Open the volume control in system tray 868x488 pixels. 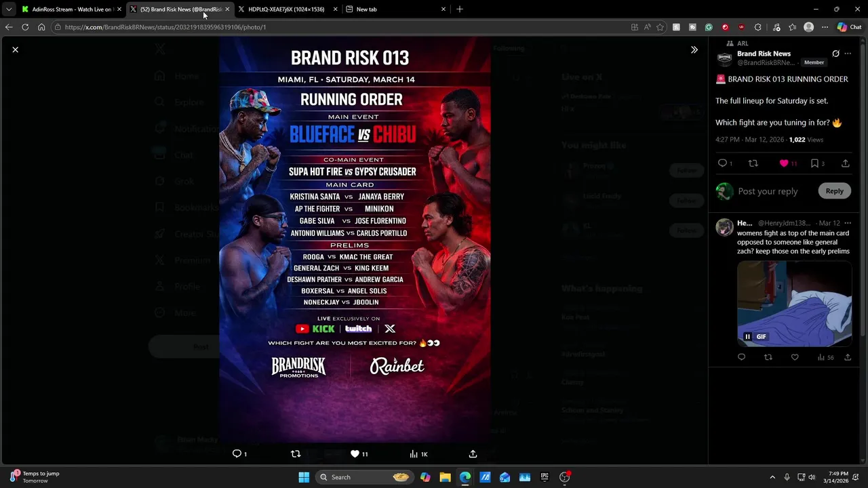click(812, 477)
